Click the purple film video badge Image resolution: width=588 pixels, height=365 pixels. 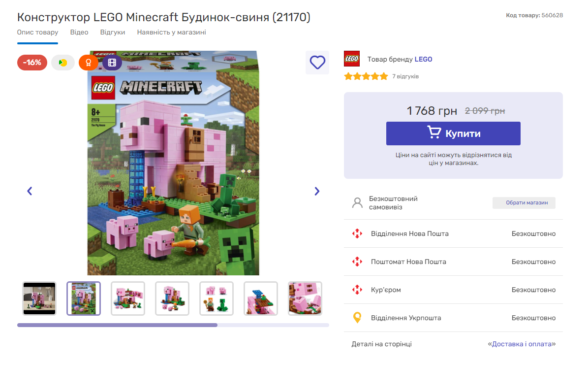pos(112,63)
